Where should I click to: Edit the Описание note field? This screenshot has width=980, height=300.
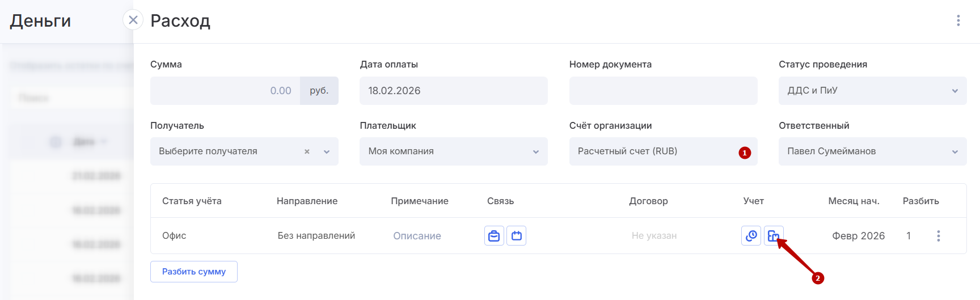[x=417, y=236]
